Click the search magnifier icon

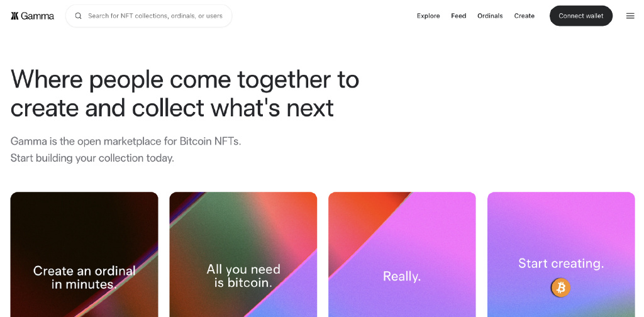click(x=79, y=16)
